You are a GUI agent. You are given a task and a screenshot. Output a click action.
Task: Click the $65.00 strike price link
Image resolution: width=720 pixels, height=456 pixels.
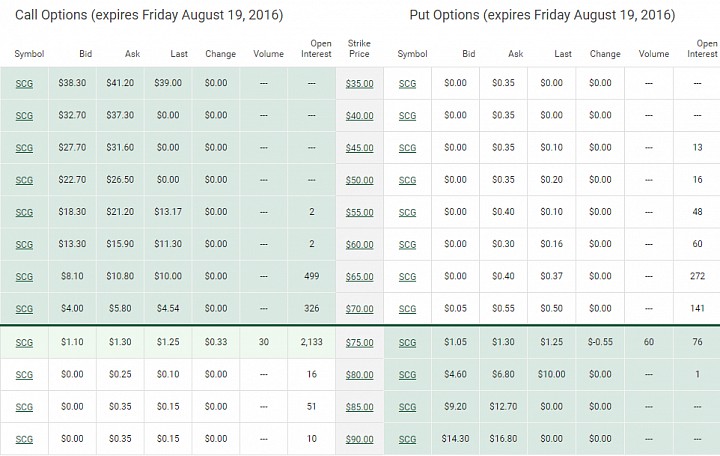[x=360, y=276]
